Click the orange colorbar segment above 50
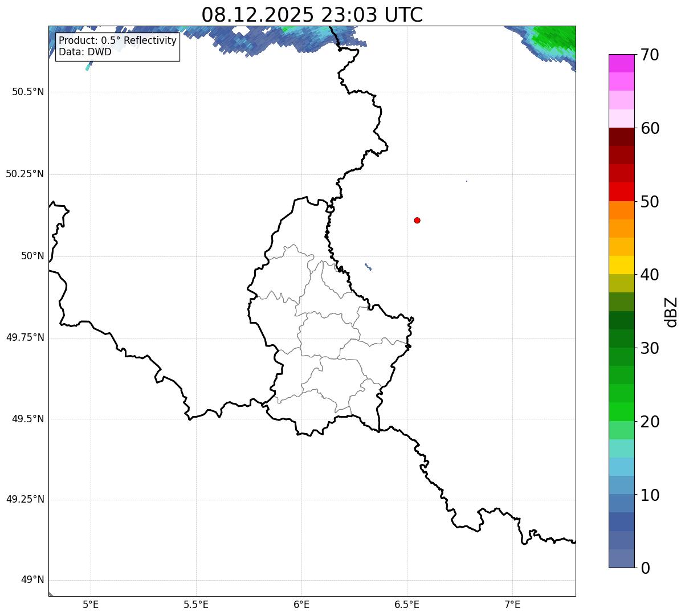This screenshot has width=685, height=616. [x=621, y=210]
